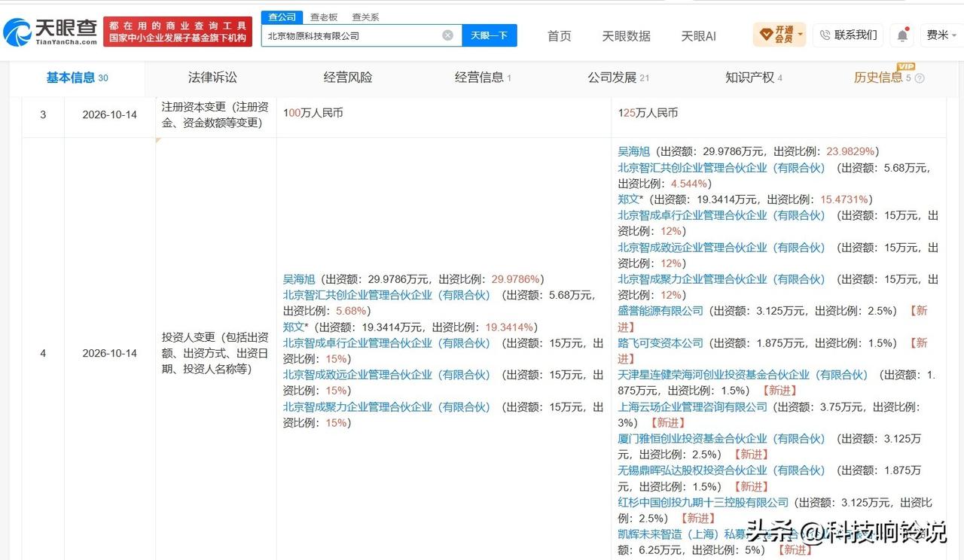This screenshot has width=964, height=560.
Task: Open 吴海旭 link in the before-change column
Action: tap(299, 278)
